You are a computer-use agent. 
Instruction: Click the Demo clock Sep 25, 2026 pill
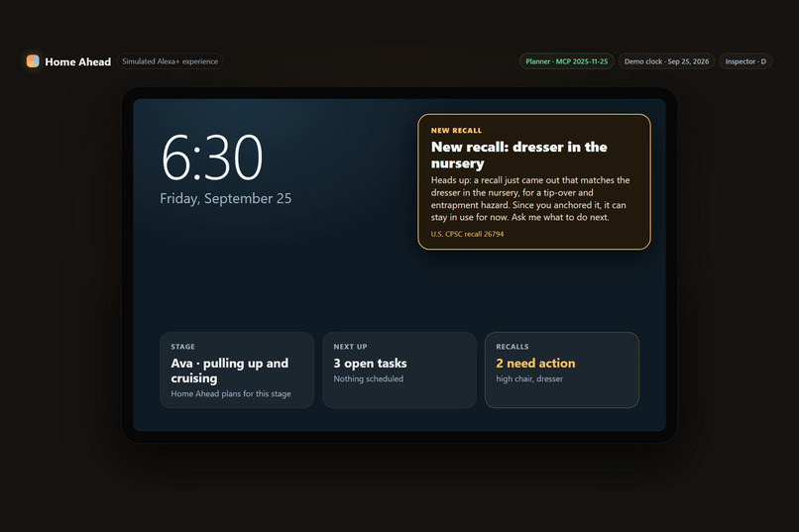pyautogui.click(x=666, y=61)
